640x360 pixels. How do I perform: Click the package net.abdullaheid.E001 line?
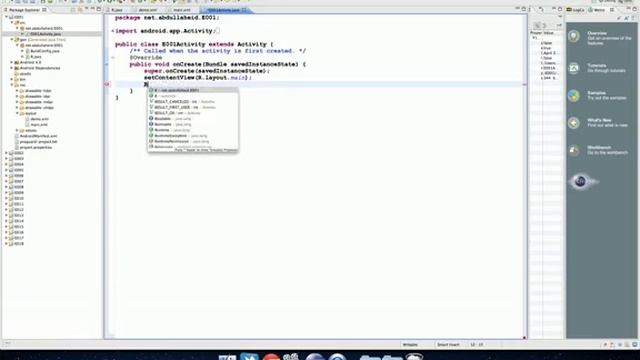click(x=167, y=18)
